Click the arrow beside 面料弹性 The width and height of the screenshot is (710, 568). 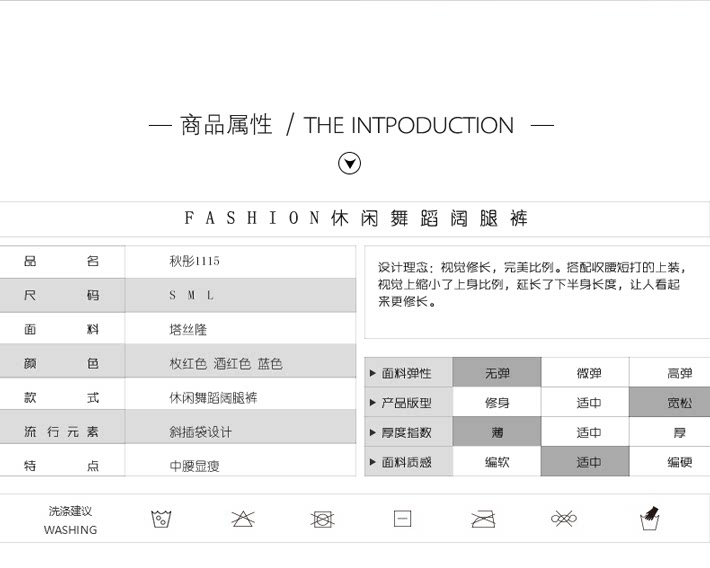tap(373, 374)
